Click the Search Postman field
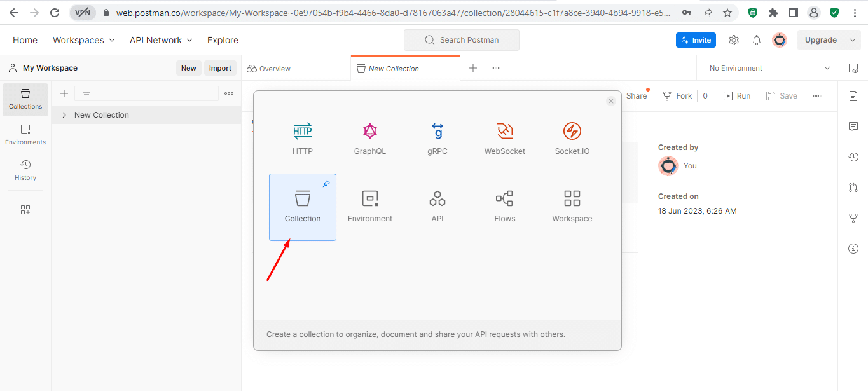 [462, 40]
